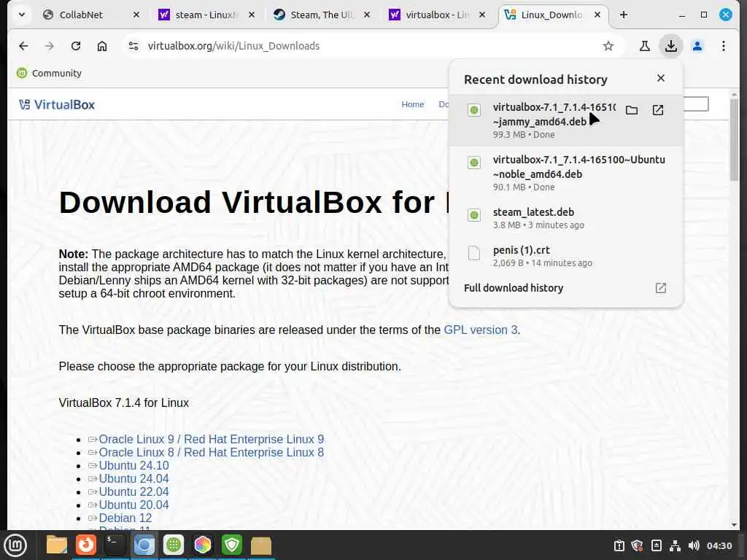Open the green shield app in taskbar
The height and width of the screenshot is (560, 747).
(231, 545)
